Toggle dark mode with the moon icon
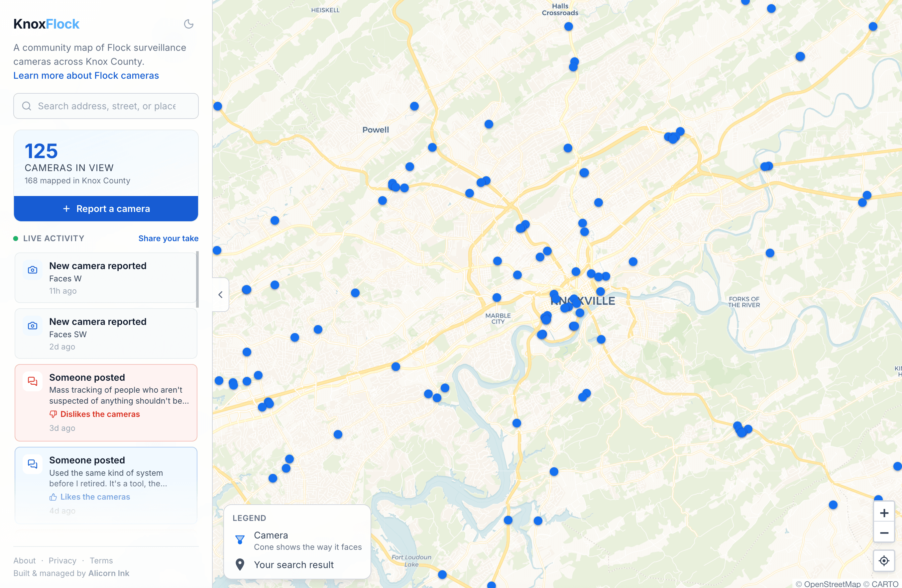 tap(189, 24)
